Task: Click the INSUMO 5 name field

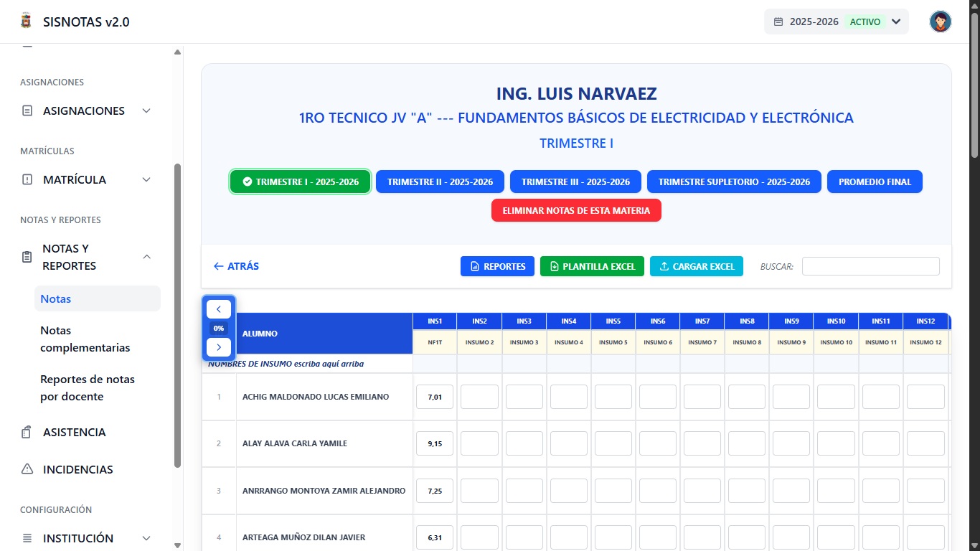Action: (613, 342)
